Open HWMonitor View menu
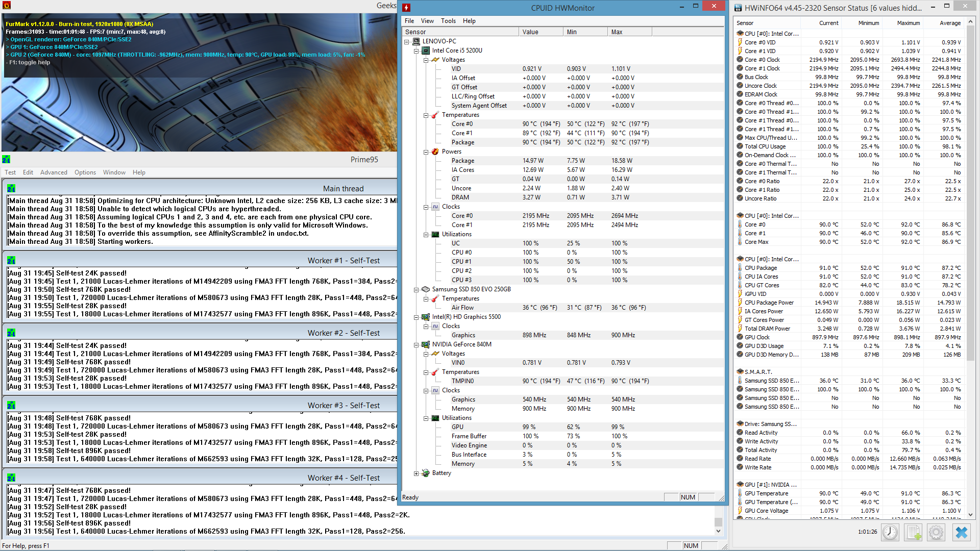 click(x=427, y=21)
